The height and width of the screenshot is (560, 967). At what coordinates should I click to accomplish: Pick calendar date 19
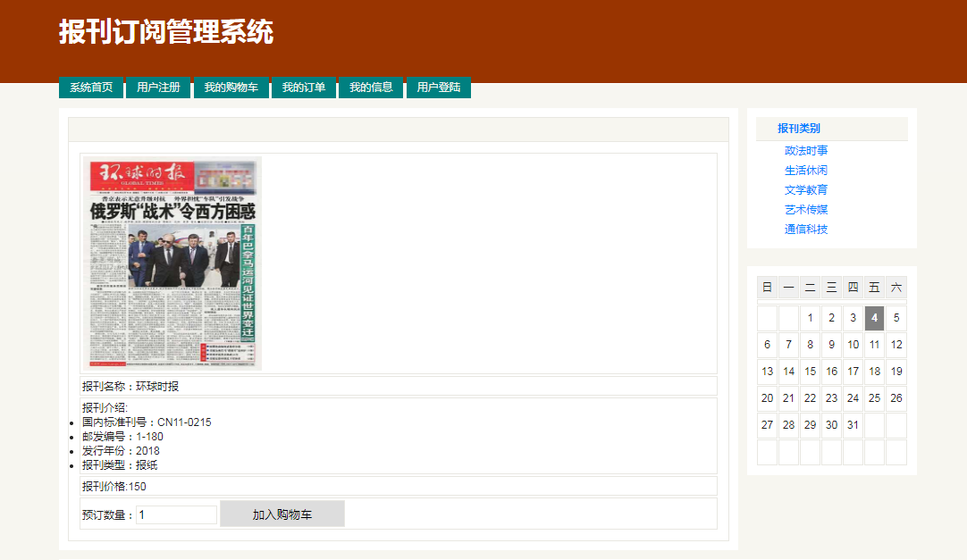tap(896, 372)
